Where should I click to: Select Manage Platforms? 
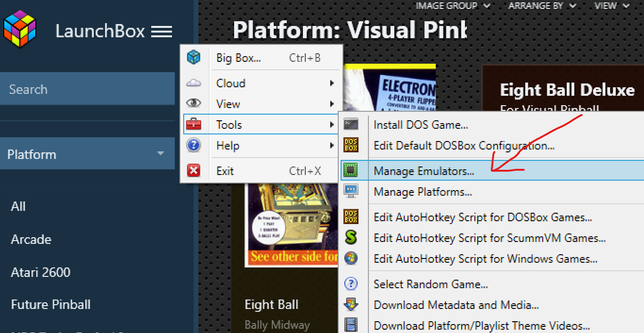coord(492,191)
